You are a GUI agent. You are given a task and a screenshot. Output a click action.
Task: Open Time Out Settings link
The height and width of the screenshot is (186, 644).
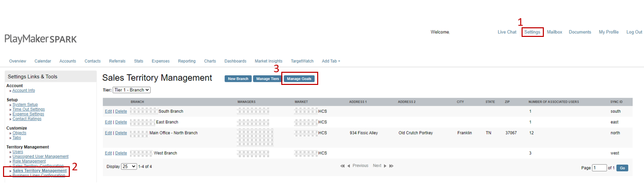pos(28,109)
